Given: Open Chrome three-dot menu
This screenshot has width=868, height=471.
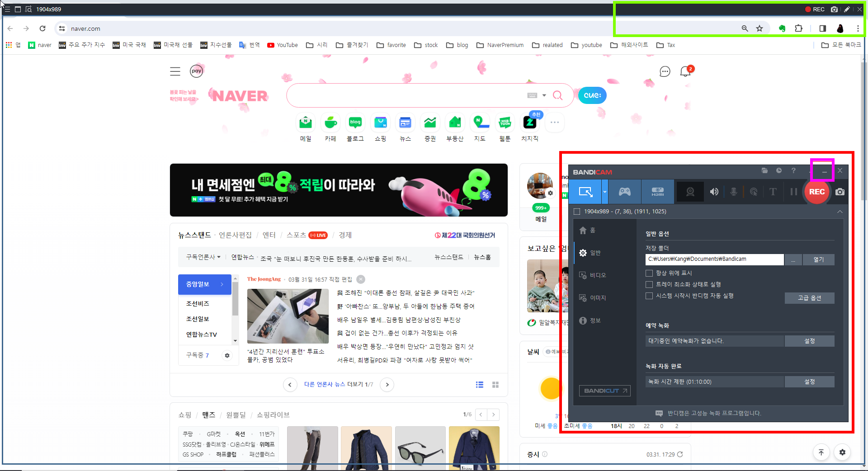Looking at the screenshot, I should pos(858,28).
